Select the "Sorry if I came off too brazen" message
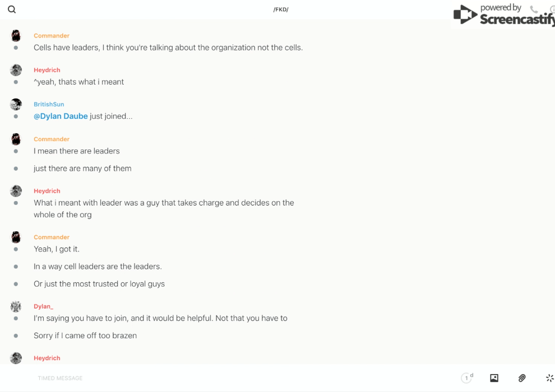The image size is (555, 392). click(85, 335)
